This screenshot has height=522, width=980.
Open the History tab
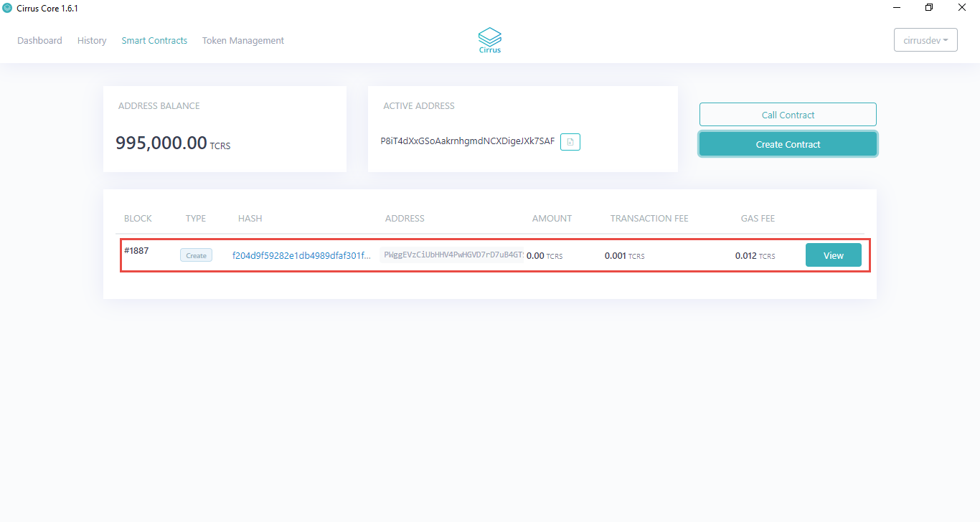(92, 40)
